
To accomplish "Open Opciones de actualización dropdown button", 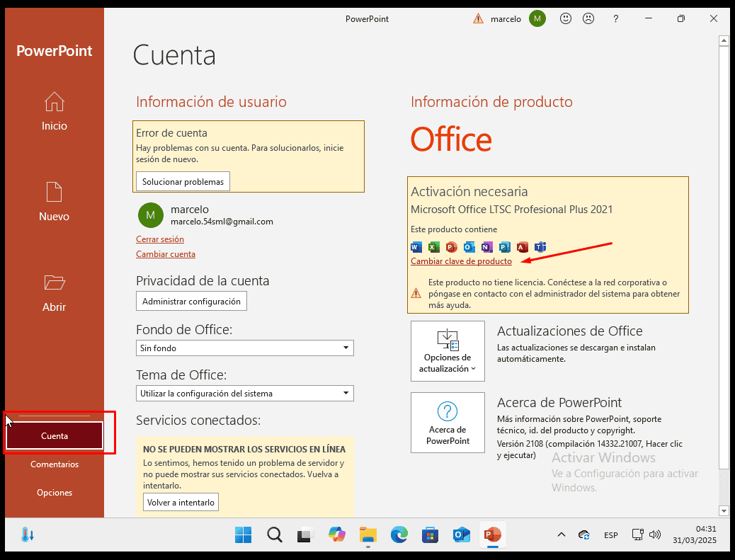I will [448, 351].
